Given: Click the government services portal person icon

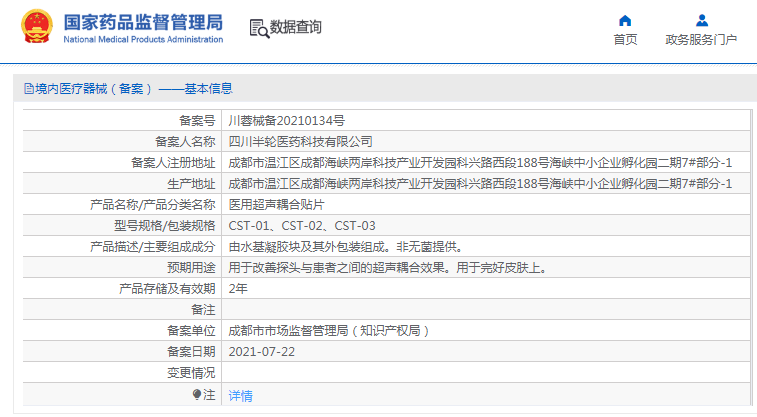Looking at the screenshot, I should tap(702, 20).
